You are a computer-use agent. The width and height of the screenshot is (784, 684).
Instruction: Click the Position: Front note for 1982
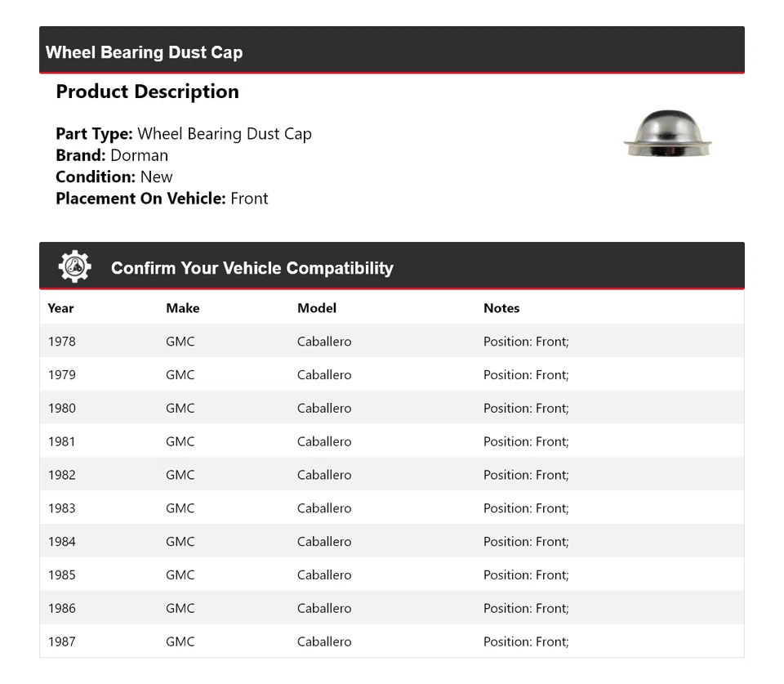(x=526, y=475)
